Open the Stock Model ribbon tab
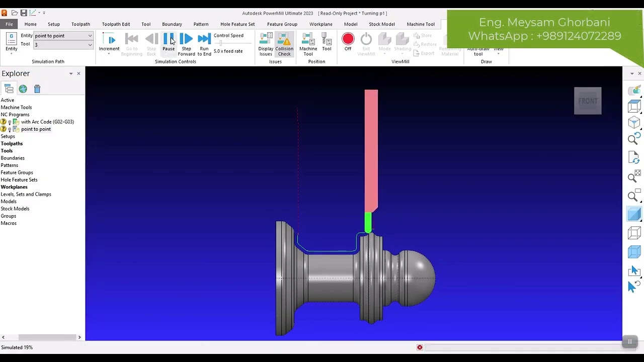Image resolution: width=644 pixels, height=362 pixels. tap(381, 24)
